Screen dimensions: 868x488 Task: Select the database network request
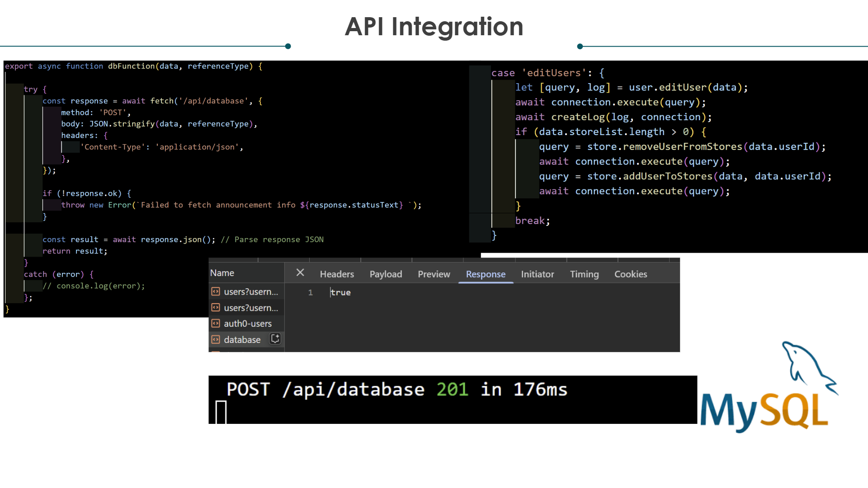coord(242,340)
